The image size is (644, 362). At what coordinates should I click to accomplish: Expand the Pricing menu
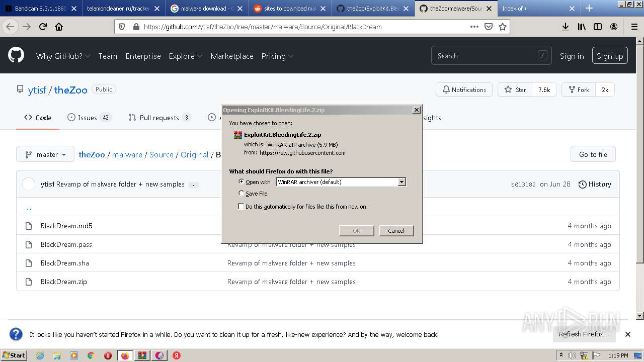pos(277,56)
